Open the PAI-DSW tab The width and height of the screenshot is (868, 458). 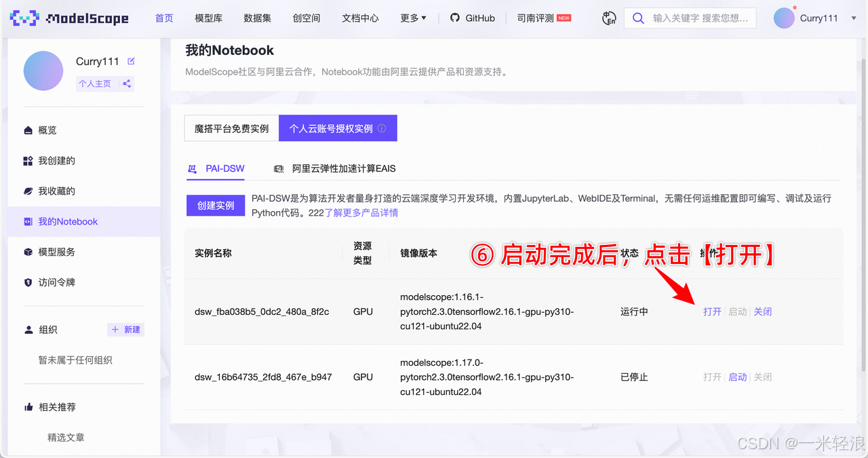[x=216, y=169]
